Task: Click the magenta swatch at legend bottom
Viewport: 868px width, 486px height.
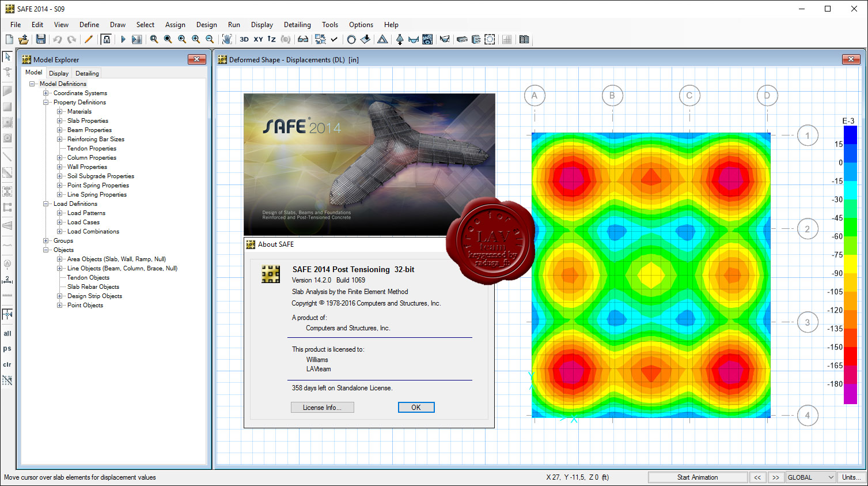Action: pos(850,394)
